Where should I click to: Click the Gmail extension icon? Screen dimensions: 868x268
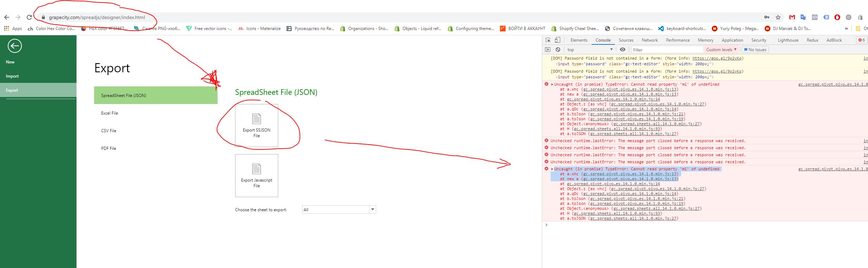(792, 17)
